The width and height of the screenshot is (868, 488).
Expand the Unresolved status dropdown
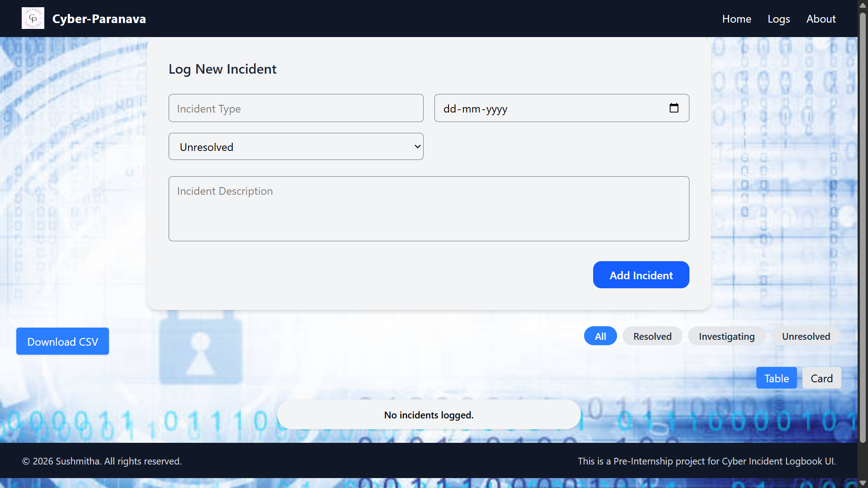pyautogui.click(x=296, y=146)
